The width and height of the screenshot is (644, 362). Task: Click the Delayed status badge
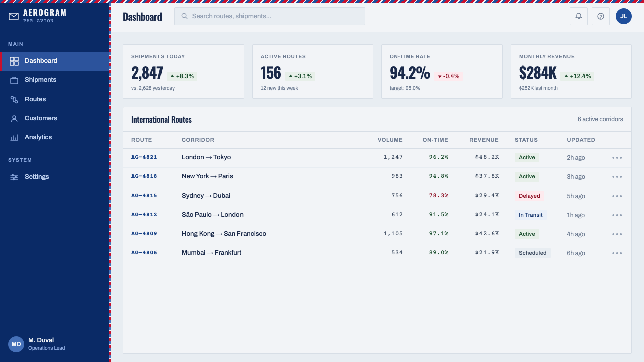click(529, 196)
